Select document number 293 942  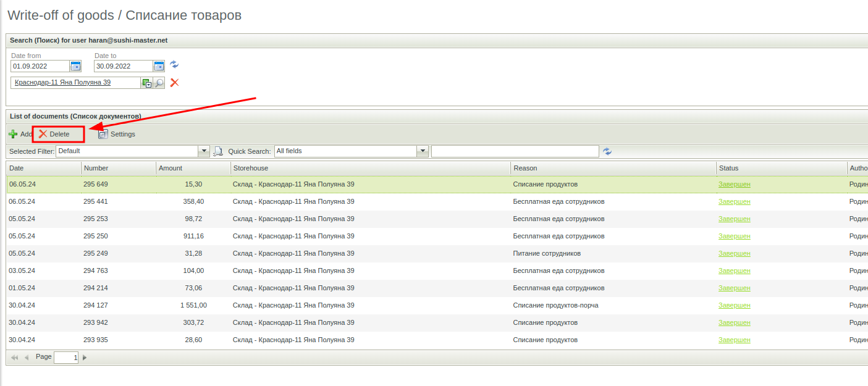(96, 322)
